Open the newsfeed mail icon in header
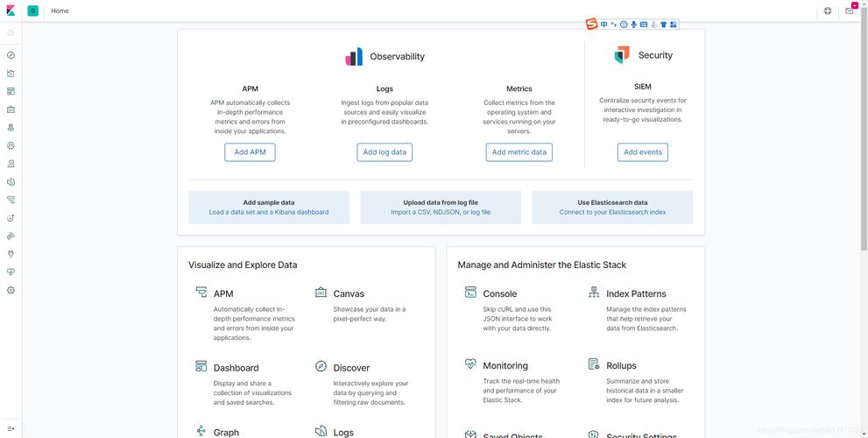The height and width of the screenshot is (438, 868). coord(850,11)
